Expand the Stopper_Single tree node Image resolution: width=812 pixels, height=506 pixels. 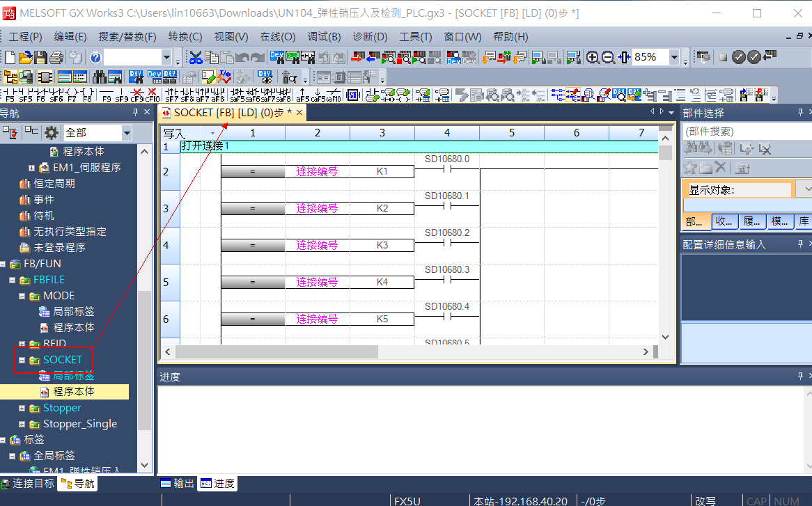[x=22, y=424]
